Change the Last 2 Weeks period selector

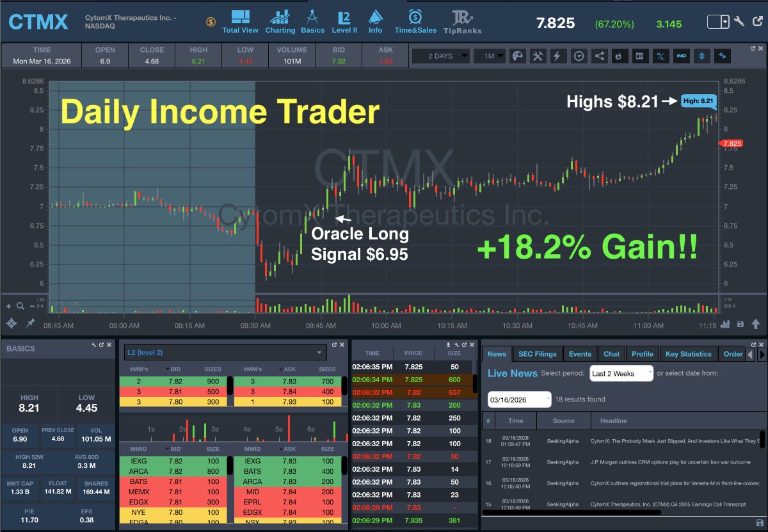tap(620, 373)
